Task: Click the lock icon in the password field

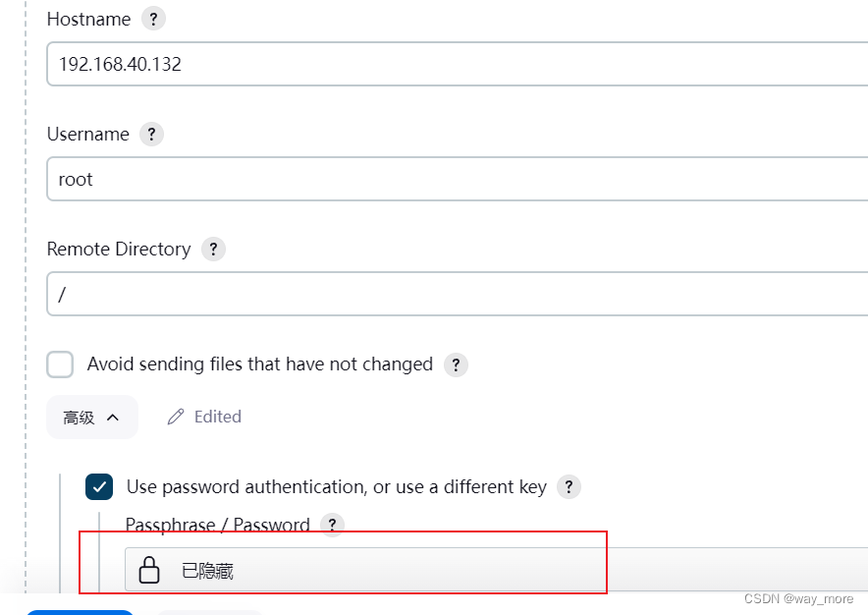Action: click(x=149, y=570)
